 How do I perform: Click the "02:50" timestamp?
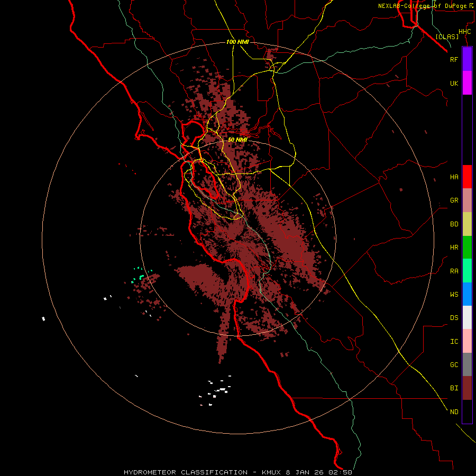[340, 472]
